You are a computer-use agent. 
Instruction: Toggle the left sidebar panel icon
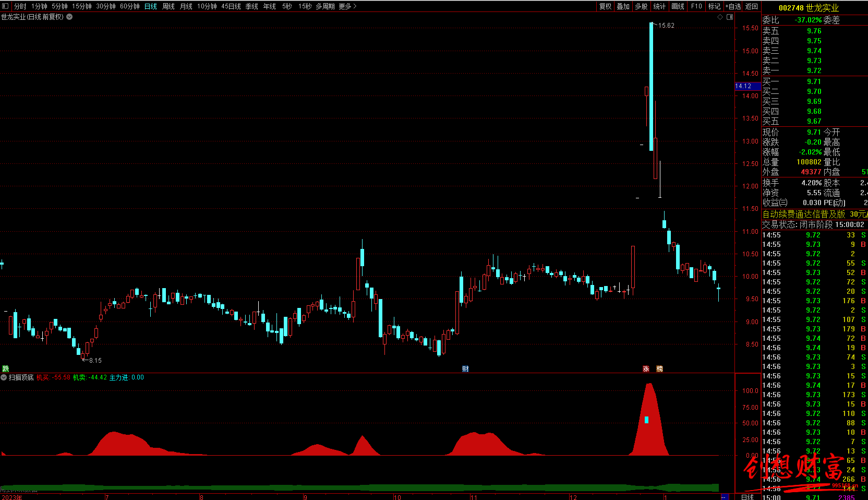(x=6, y=6)
